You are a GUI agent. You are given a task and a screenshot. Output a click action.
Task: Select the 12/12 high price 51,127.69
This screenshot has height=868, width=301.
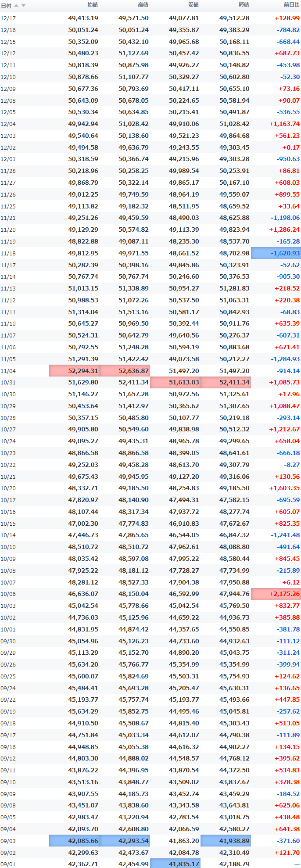point(133,53)
